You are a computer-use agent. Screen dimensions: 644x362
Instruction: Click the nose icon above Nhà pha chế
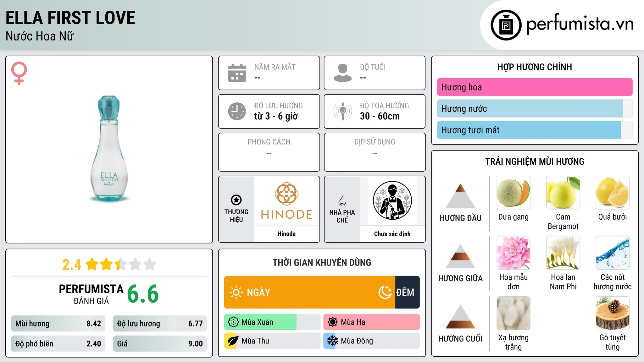coord(342,200)
